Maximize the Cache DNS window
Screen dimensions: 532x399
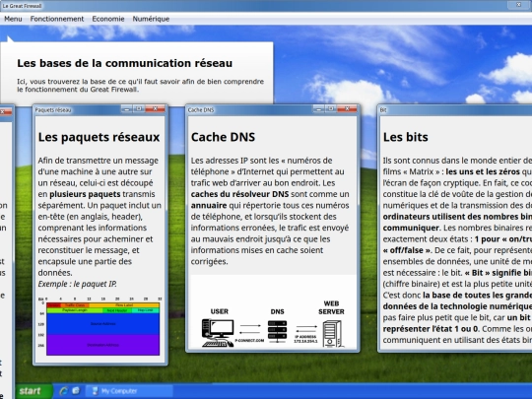[330, 109]
